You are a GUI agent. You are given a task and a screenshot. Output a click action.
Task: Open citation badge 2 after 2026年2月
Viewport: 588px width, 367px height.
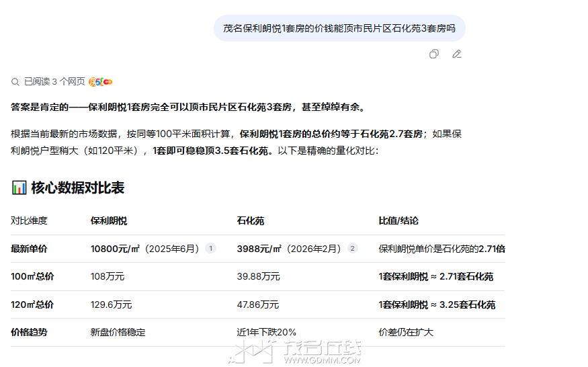[353, 248]
